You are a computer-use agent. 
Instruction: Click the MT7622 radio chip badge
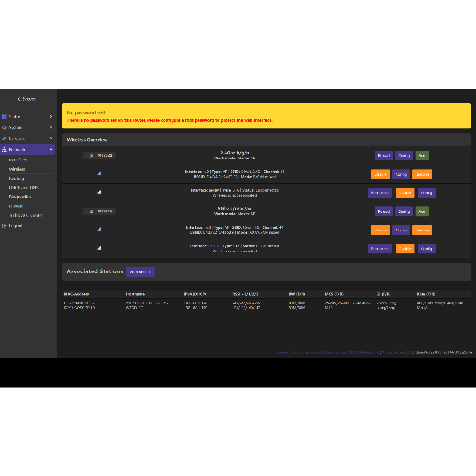[99, 155]
